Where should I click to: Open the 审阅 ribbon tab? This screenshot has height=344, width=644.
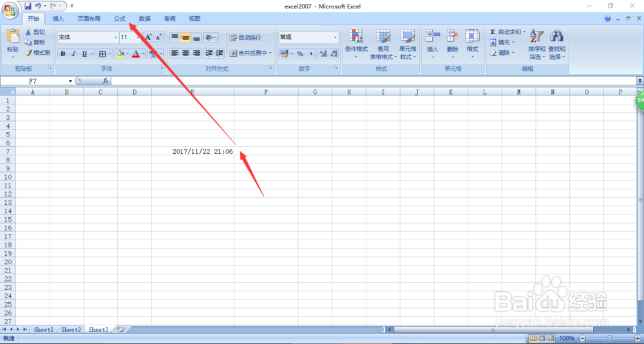pos(169,19)
